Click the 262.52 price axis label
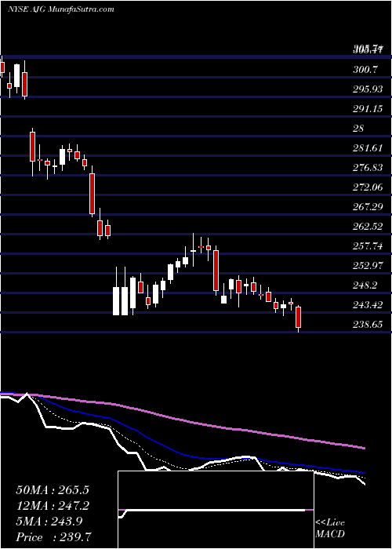 (368, 227)
